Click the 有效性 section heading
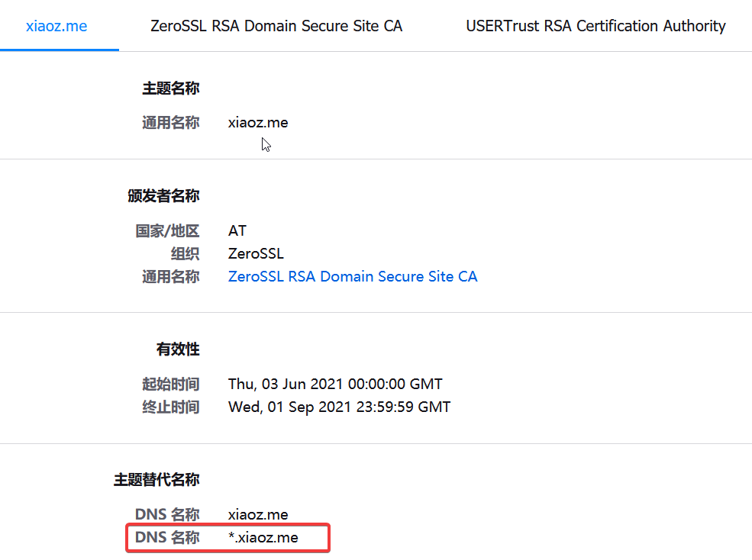Image resolution: width=752 pixels, height=560 pixels. pyautogui.click(x=178, y=349)
